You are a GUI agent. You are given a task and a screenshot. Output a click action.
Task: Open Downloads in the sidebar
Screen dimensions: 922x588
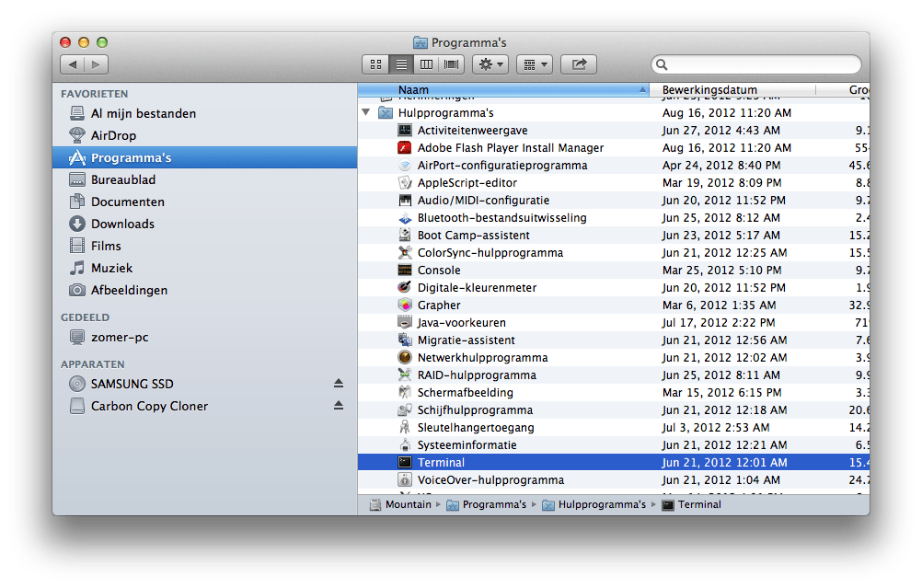tap(122, 224)
